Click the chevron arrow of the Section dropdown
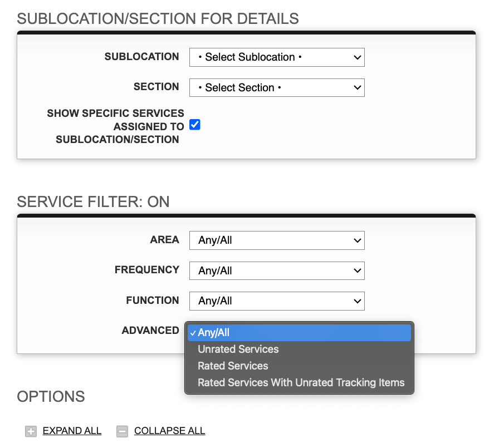Screen dimensions: 494x448 [357, 87]
